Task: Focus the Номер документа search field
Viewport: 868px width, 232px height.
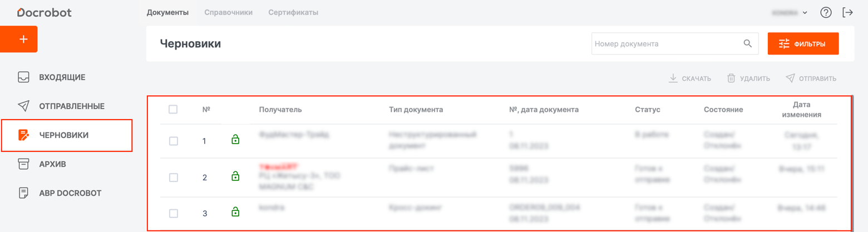Action: 667,44
